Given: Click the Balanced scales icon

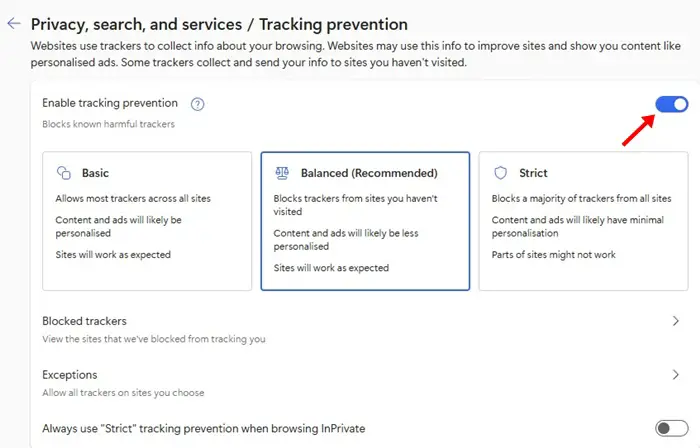Looking at the screenshot, I should (x=282, y=173).
